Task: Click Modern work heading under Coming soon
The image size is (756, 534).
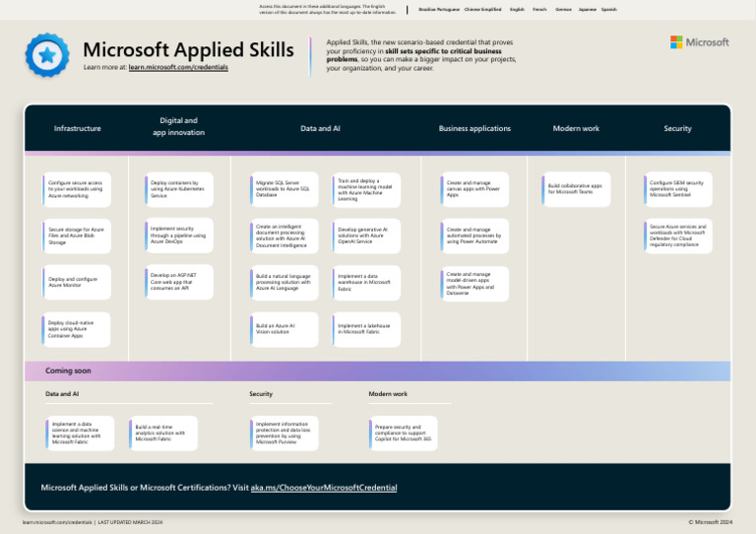Action: [x=388, y=394]
